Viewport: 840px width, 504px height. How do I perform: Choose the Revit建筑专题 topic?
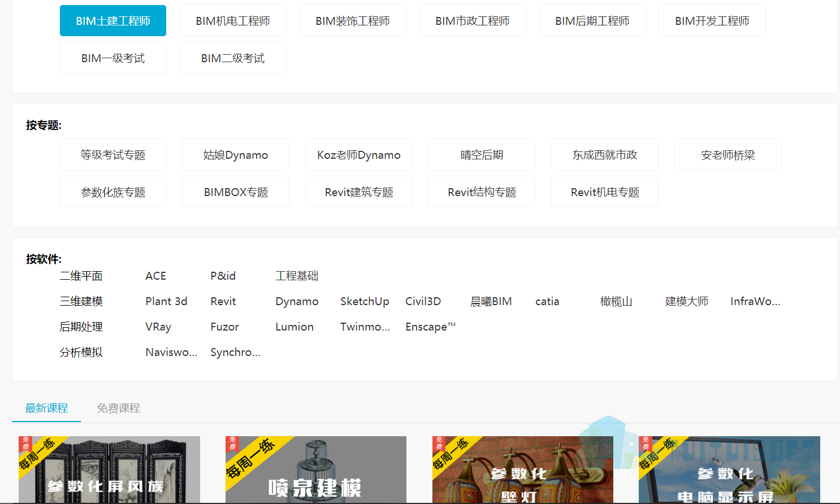pos(359,192)
